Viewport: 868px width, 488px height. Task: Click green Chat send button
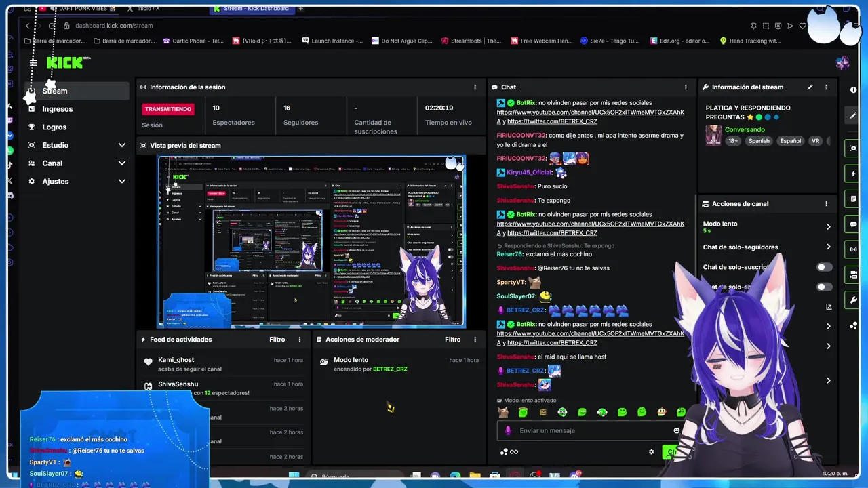(x=671, y=452)
